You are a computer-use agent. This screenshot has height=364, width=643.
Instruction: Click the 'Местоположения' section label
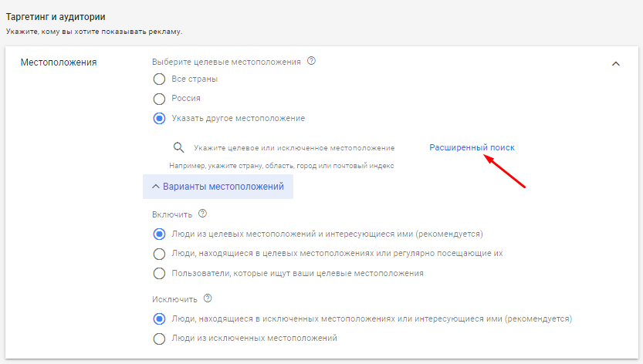58,62
